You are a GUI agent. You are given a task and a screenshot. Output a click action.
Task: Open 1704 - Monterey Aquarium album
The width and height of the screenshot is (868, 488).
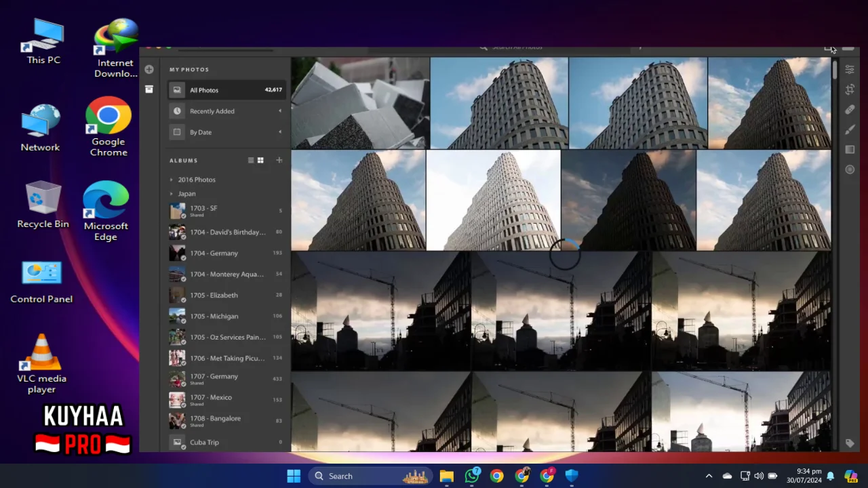(227, 274)
